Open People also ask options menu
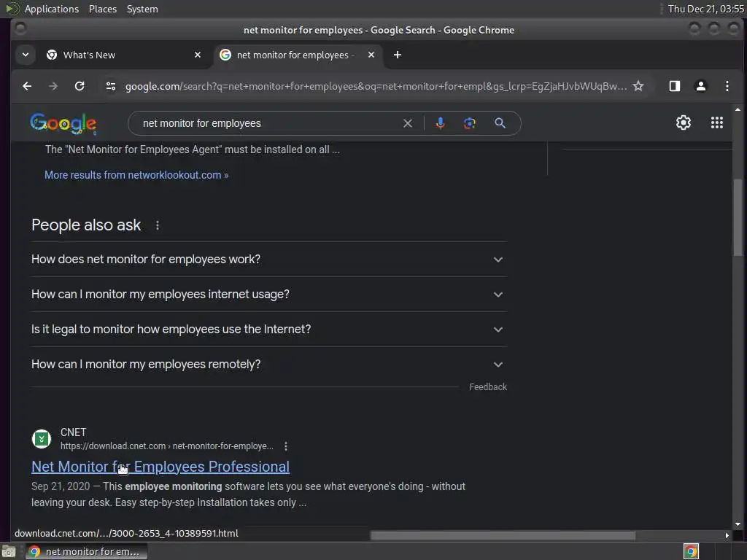Viewport: 747px width, 560px height. pos(158,225)
